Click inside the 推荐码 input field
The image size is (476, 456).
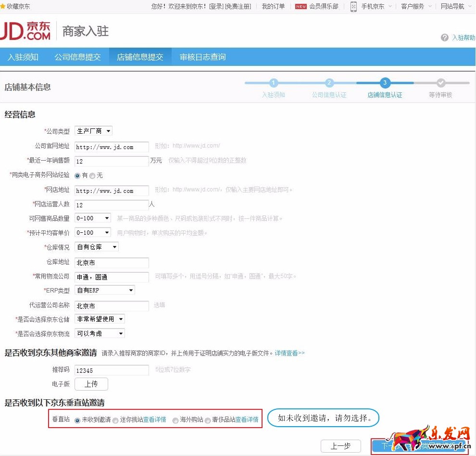111,370
